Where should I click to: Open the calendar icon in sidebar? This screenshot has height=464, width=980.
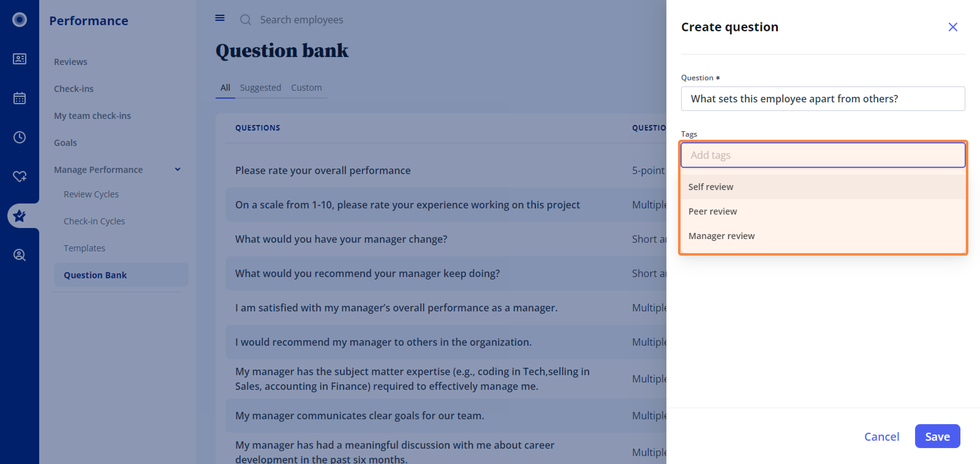[19, 98]
